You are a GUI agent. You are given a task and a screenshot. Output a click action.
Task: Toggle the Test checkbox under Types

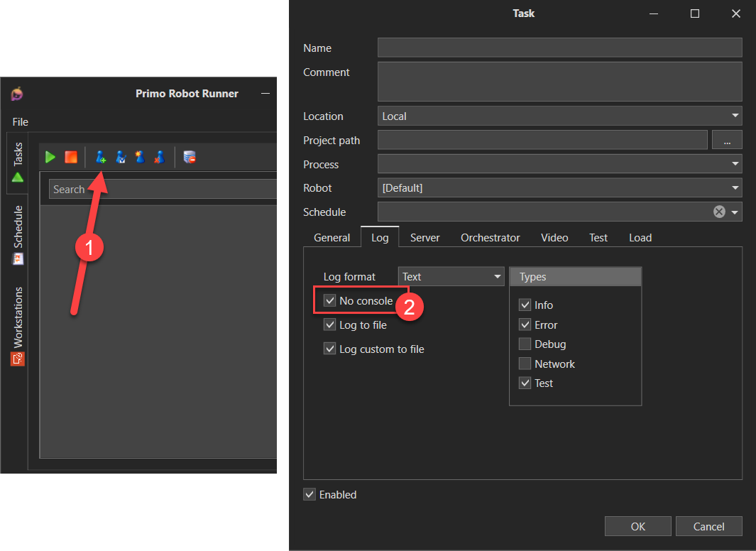click(525, 383)
